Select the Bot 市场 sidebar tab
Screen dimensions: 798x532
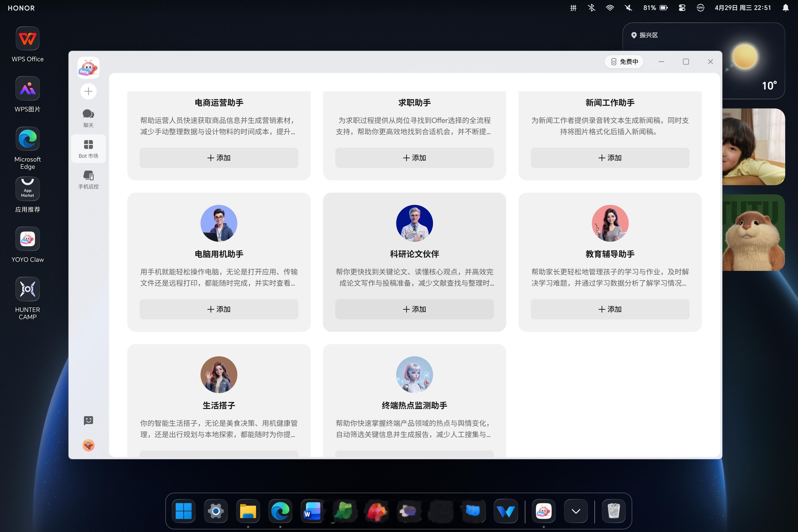(x=88, y=149)
